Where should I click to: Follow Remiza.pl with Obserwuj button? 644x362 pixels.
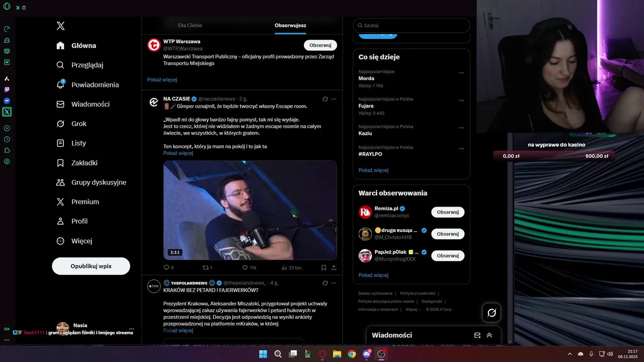[448, 212]
